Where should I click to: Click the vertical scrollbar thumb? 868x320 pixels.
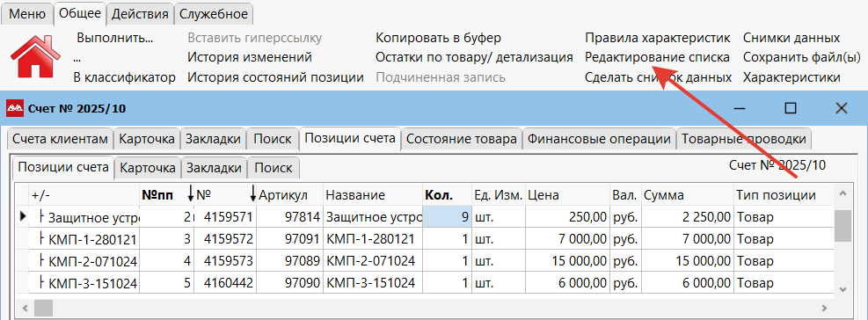point(842,225)
